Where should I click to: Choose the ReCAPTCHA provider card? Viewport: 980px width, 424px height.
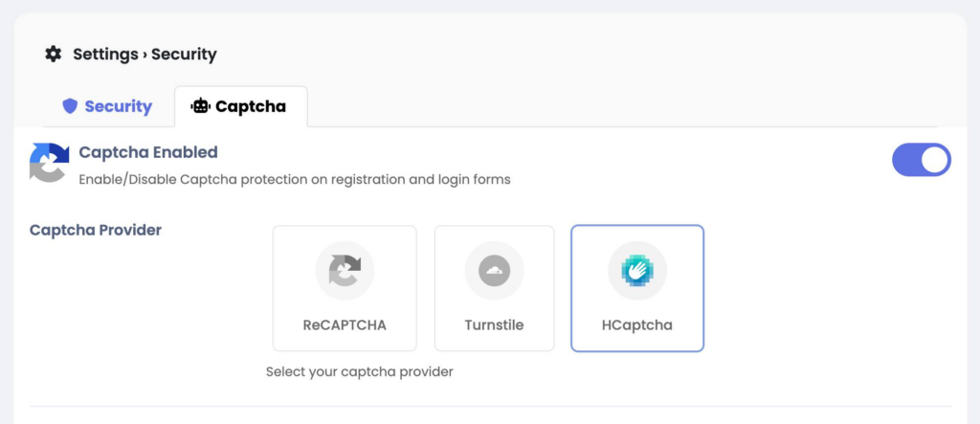coord(345,288)
